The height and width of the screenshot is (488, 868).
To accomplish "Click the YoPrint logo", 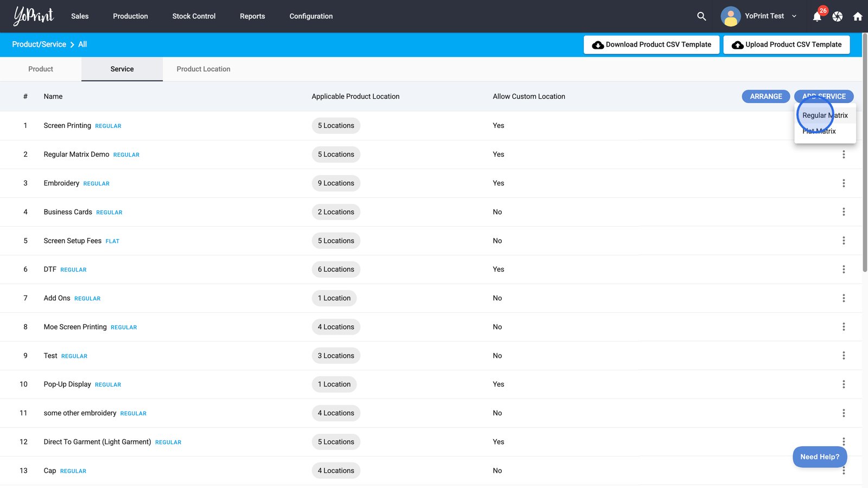I will coord(34,16).
